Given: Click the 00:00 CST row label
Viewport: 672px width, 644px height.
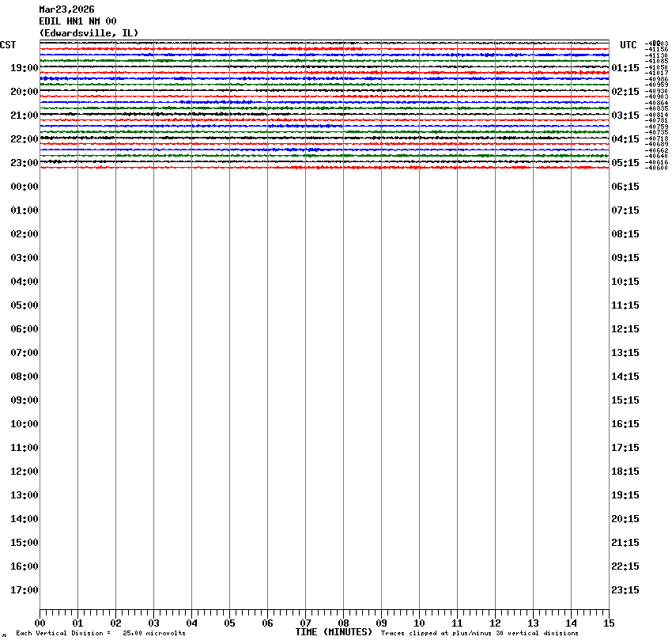Looking at the screenshot, I should tap(25, 187).
